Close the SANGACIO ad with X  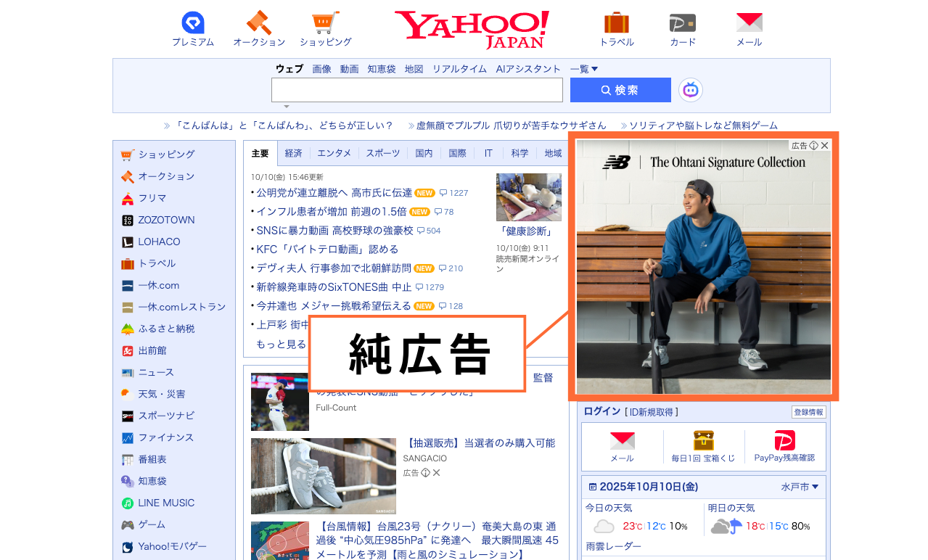pyautogui.click(x=436, y=473)
